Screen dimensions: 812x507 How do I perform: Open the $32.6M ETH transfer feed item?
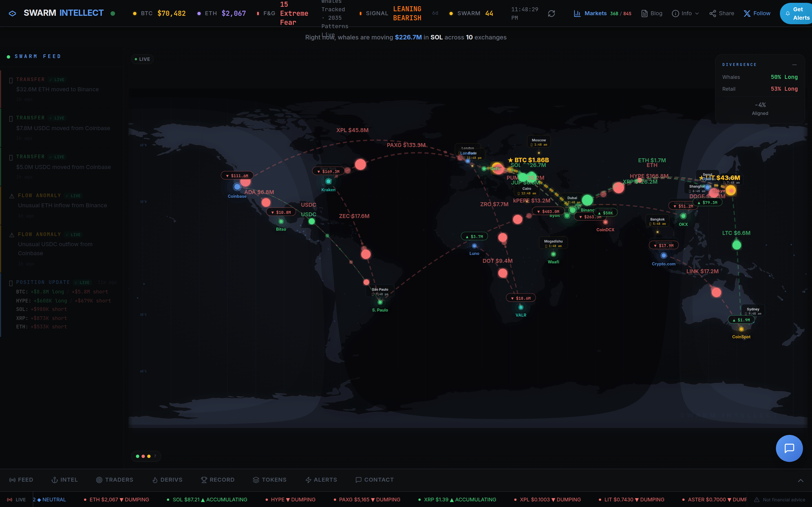(x=58, y=89)
